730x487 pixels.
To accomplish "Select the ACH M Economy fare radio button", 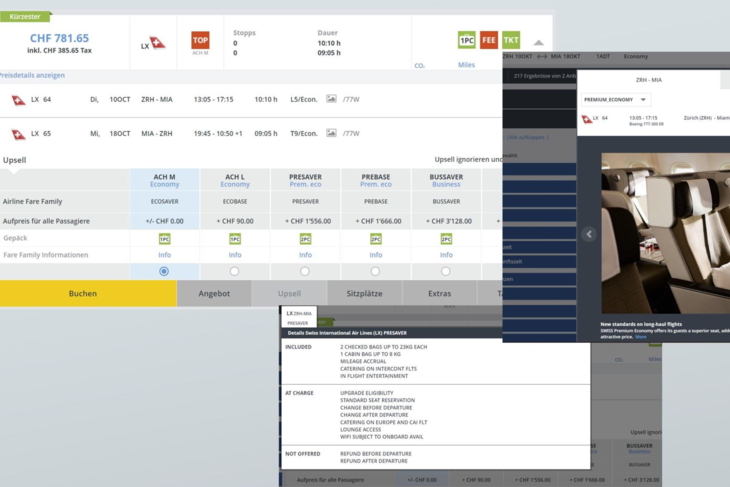I will click(x=164, y=271).
